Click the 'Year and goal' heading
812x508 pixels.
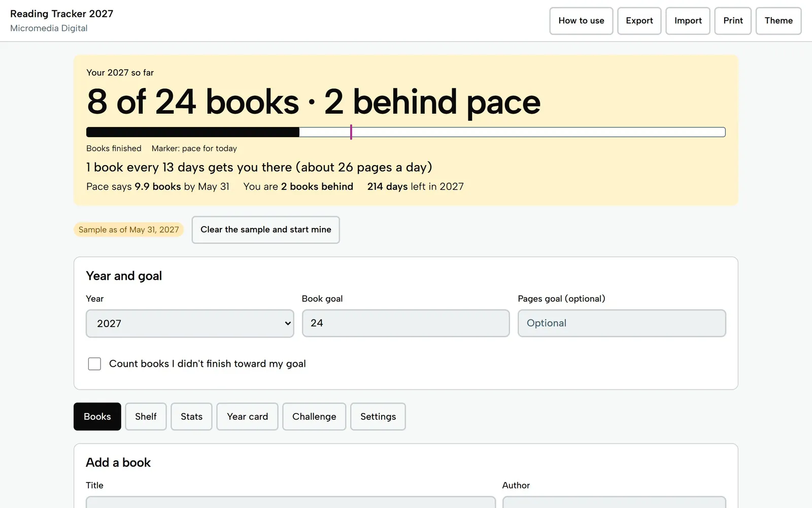[x=124, y=276]
